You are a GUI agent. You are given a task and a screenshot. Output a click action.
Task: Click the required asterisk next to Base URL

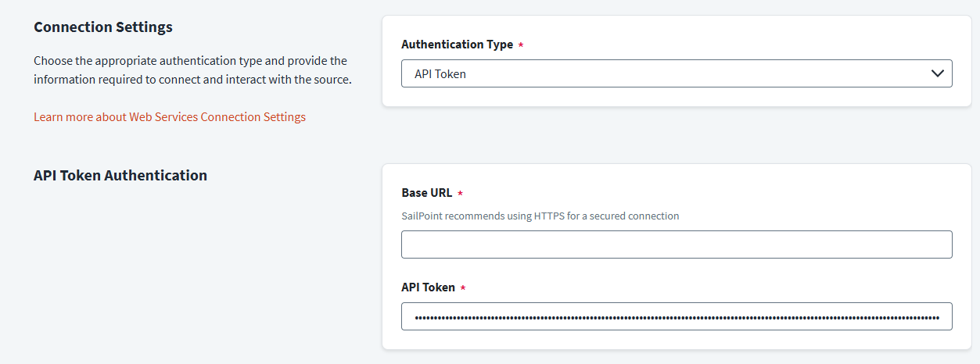[460, 194]
